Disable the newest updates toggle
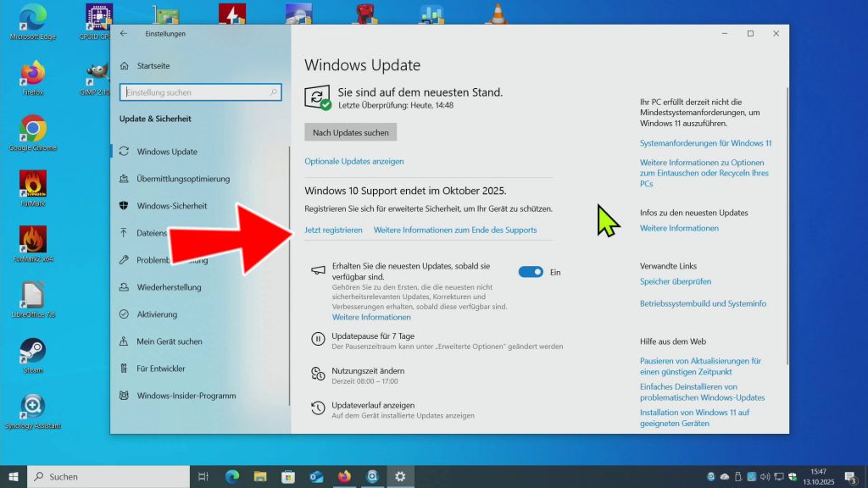Viewport: 868px width, 488px height. pos(531,272)
